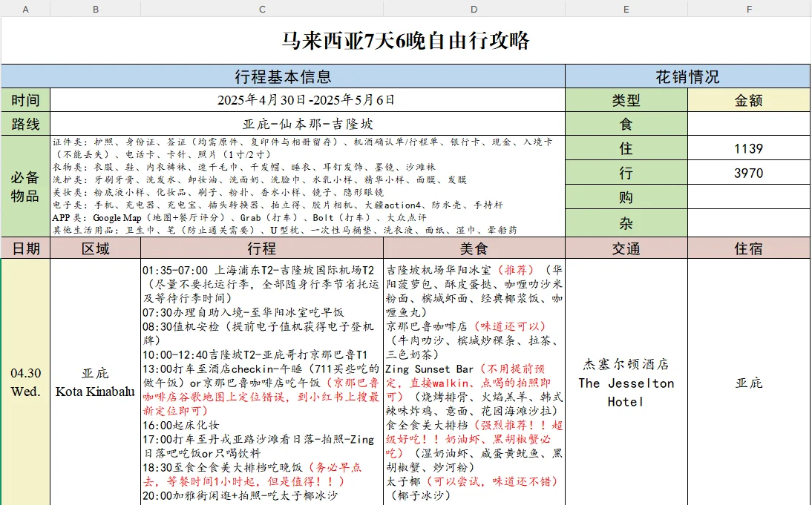Viewport: 812px width, 505px height.
Task: Select the 购 category cell
Action: click(x=627, y=197)
